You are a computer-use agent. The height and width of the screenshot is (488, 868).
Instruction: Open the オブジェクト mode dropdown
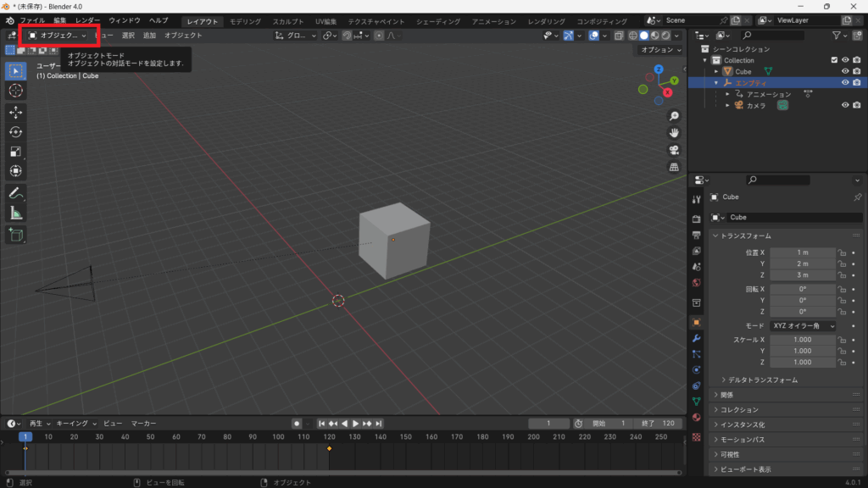coord(58,36)
